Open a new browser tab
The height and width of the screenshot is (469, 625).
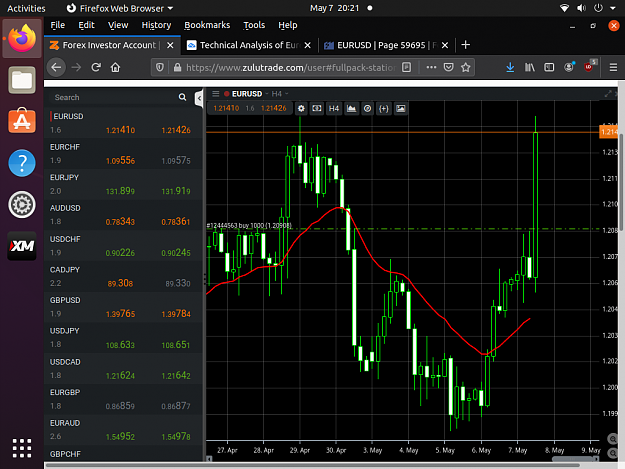[x=466, y=45]
